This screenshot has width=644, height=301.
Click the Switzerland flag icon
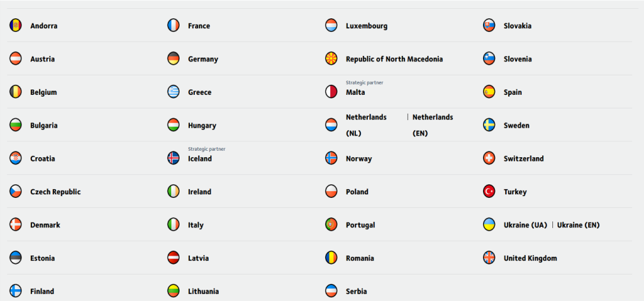click(x=489, y=158)
